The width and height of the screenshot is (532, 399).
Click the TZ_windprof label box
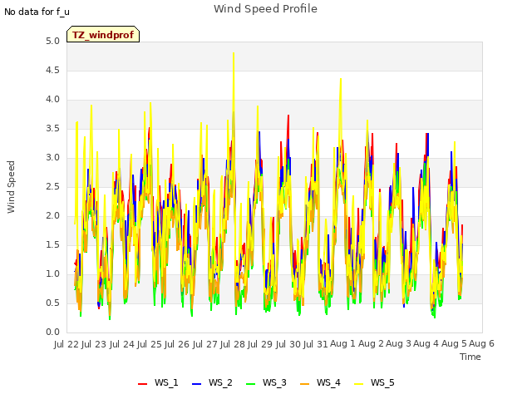(103, 34)
